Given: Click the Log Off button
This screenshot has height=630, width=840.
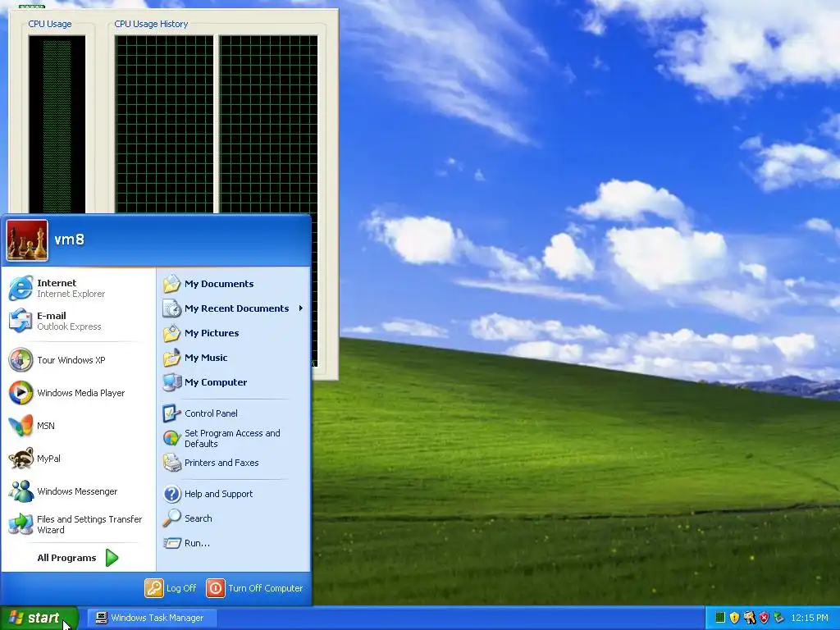Looking at the screenshot, I should [x=171, y=588].
